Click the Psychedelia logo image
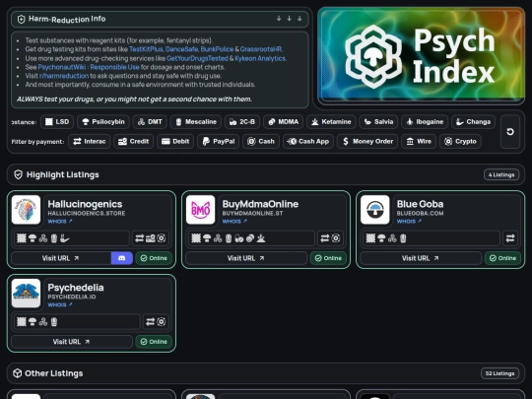 (26, 294)
